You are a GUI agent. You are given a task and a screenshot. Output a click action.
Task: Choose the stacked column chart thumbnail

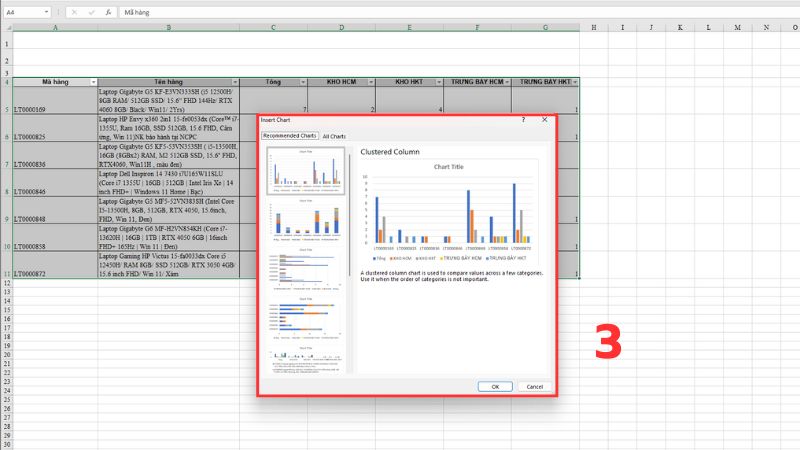pos(306,220)
